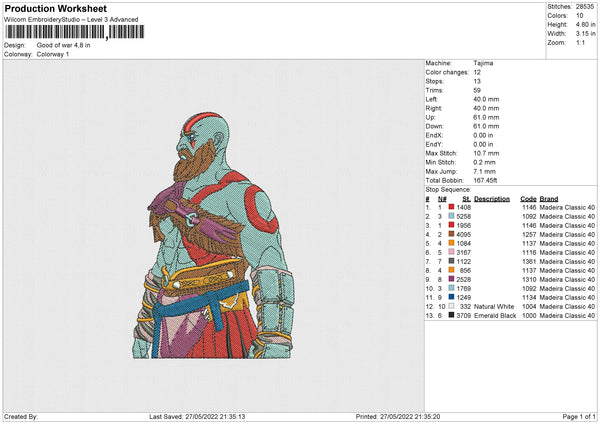The image size is (600, 424).
Task: Select the Min Stitch value 0.2 mm
Action: (485, 162)
